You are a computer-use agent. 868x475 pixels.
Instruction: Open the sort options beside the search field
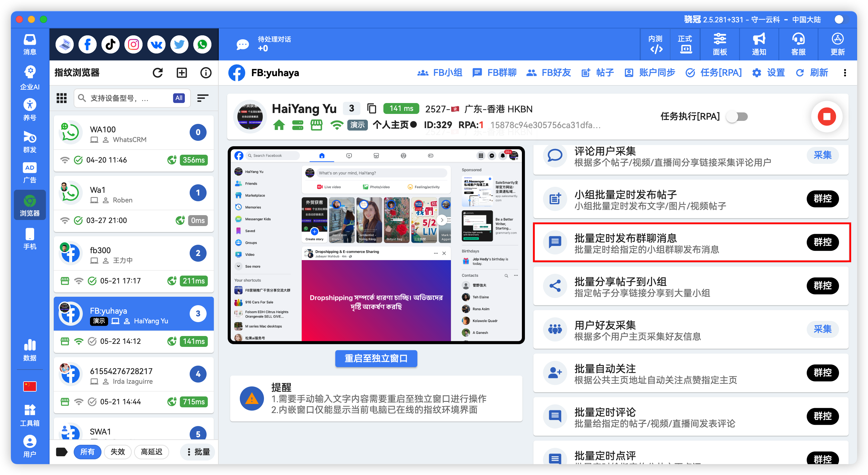203,98
